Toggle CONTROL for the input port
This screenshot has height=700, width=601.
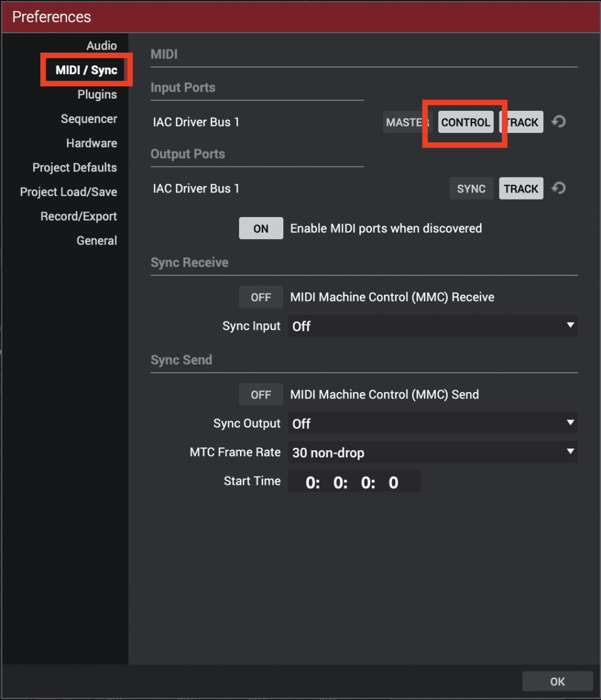point(466,122)
